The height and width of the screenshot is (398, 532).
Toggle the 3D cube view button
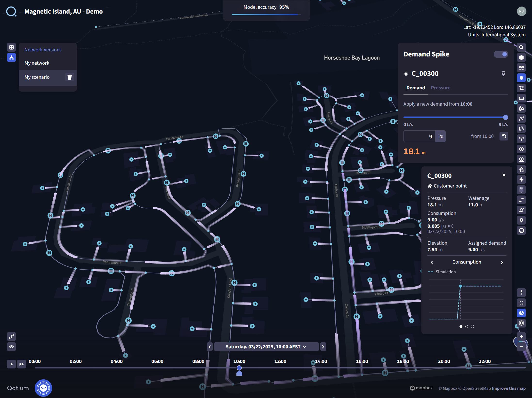521,313
